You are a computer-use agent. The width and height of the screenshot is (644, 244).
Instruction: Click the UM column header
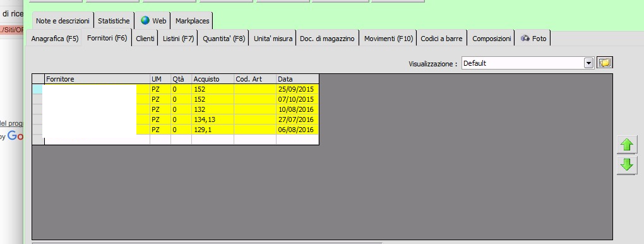160,79
